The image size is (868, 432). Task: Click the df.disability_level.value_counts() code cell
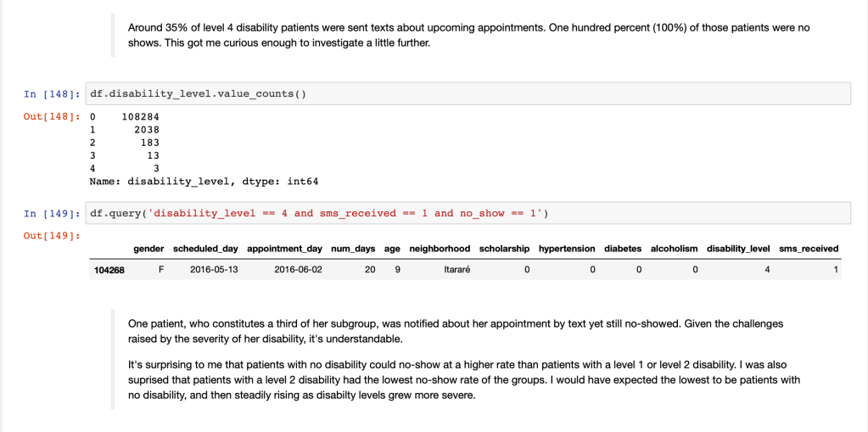coord(467,93)
